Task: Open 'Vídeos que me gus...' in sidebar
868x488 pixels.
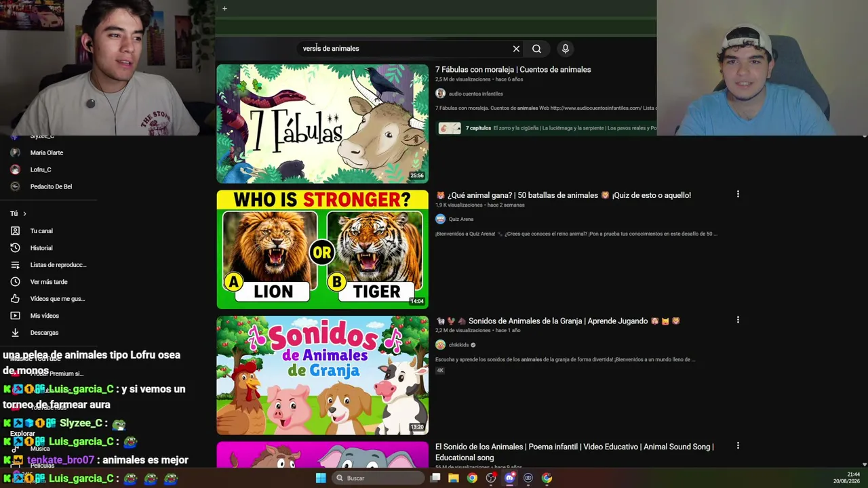Action: tap(58, 299)
